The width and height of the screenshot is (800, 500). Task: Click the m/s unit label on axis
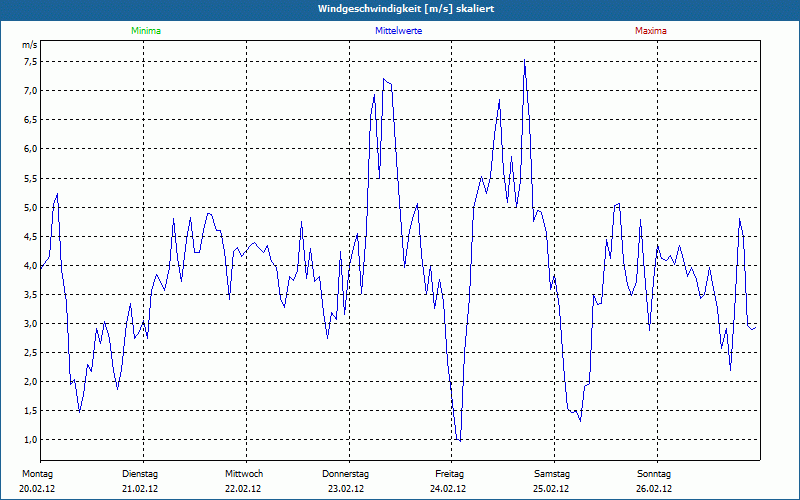tap(30, 45)
